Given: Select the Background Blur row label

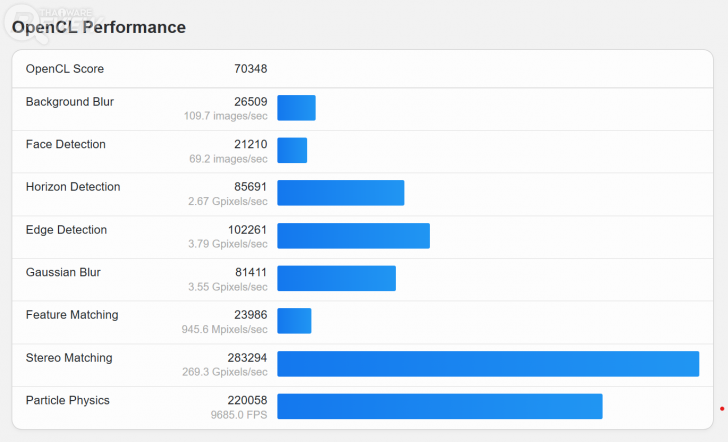Looking at the screenshot, I should click(70, 102).
